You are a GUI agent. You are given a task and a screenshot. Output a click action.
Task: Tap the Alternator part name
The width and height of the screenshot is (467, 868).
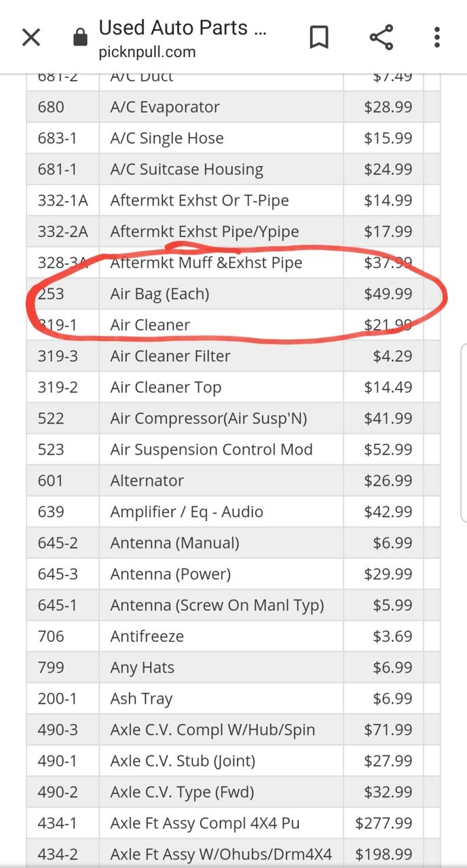[147, 480]
